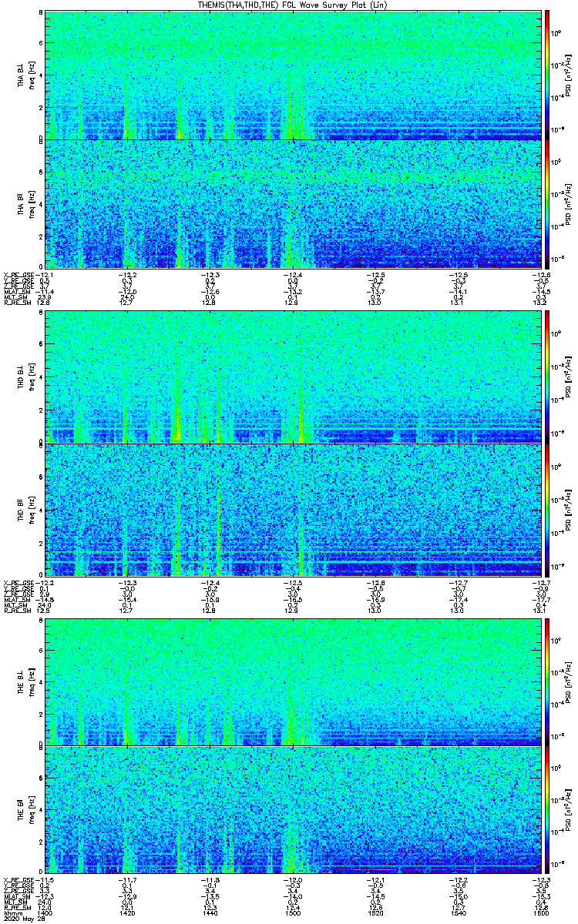Click the X_RE_GSE row label under THE panels
The height and width of the screenshot is (924, 578).
point(18,880)
